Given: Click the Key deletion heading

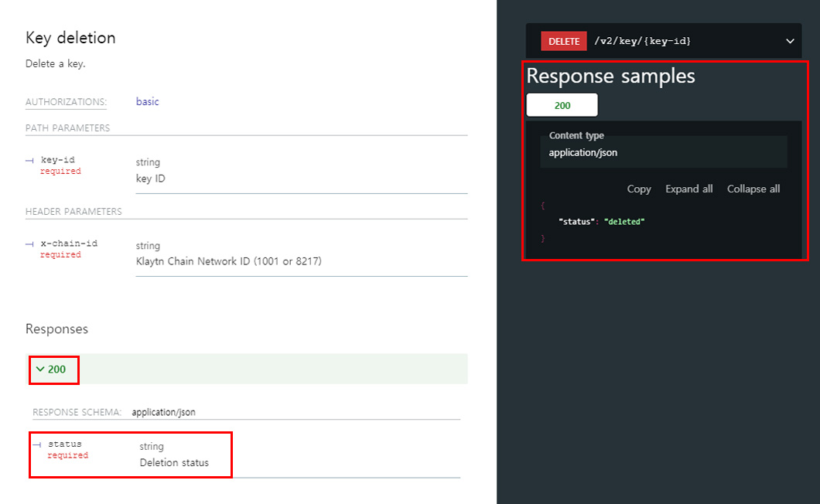Looking at the screenshot, I should [70, 38].
